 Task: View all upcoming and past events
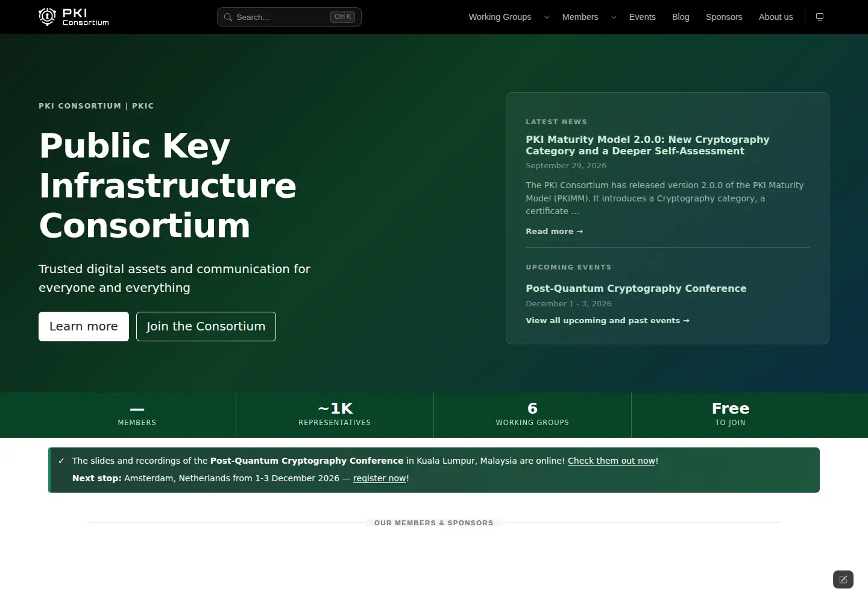click(x=608, y=321)
